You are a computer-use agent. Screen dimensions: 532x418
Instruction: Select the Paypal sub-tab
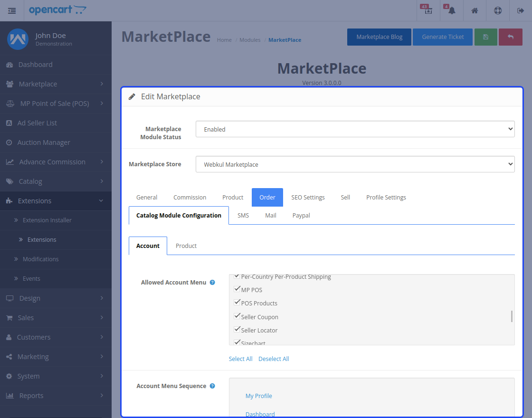(x=301, y=216)
